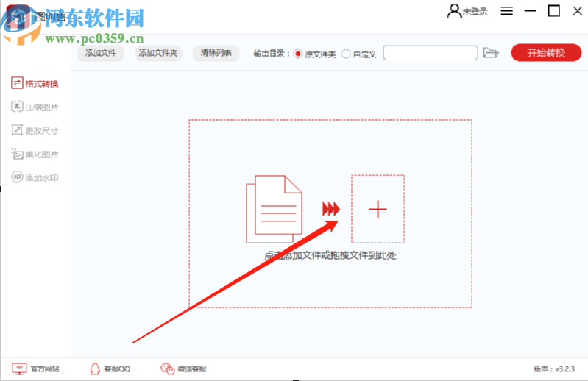This screenshot has height=381, width=588.
Task: Switch to 压缩图片 in sidebar
Action: (35, 107)
